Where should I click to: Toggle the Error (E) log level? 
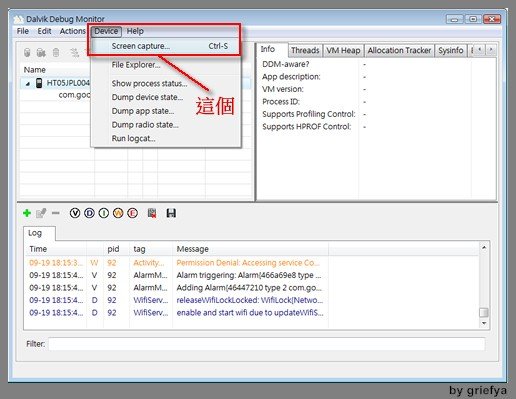(133, 213)
